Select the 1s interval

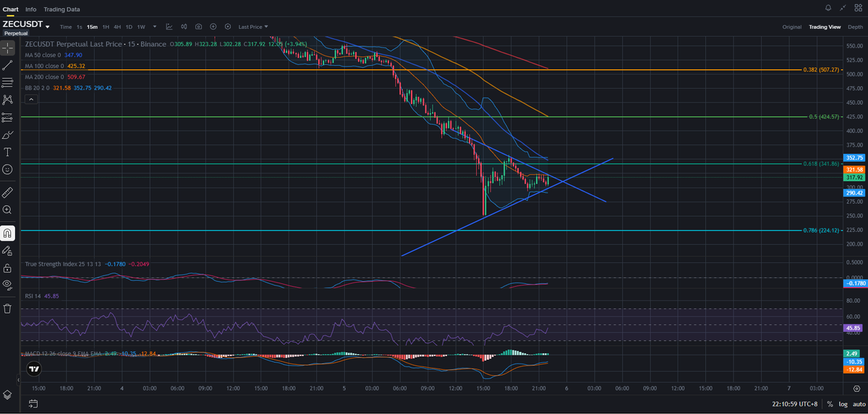80,27
